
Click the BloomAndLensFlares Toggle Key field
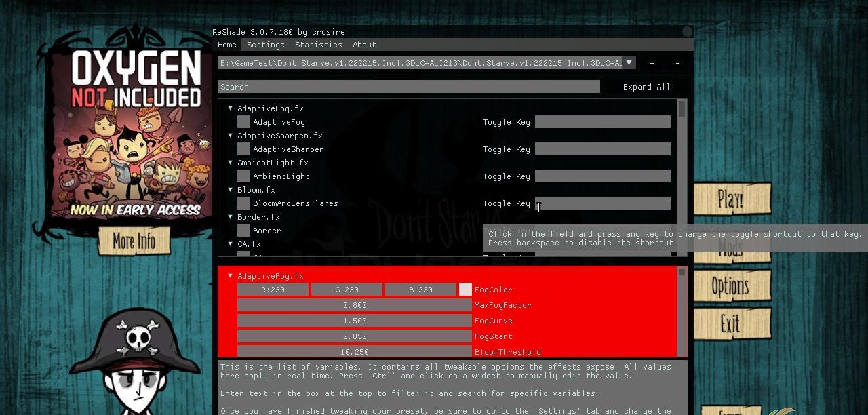pos(603,203)
